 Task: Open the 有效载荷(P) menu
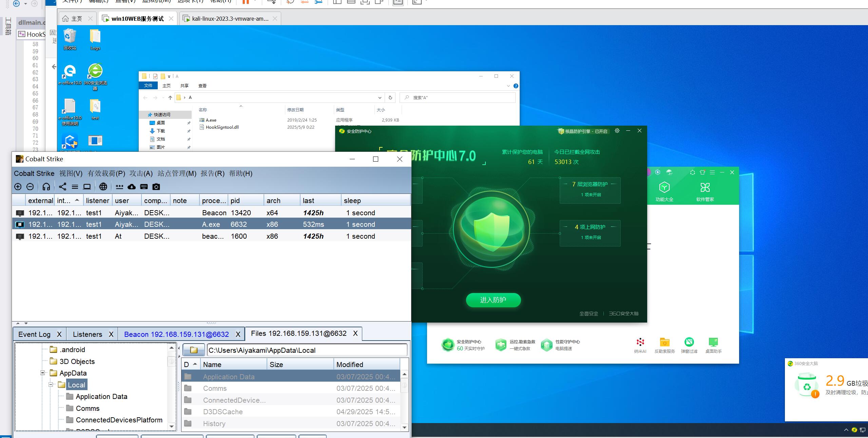[x=106, y=174]
